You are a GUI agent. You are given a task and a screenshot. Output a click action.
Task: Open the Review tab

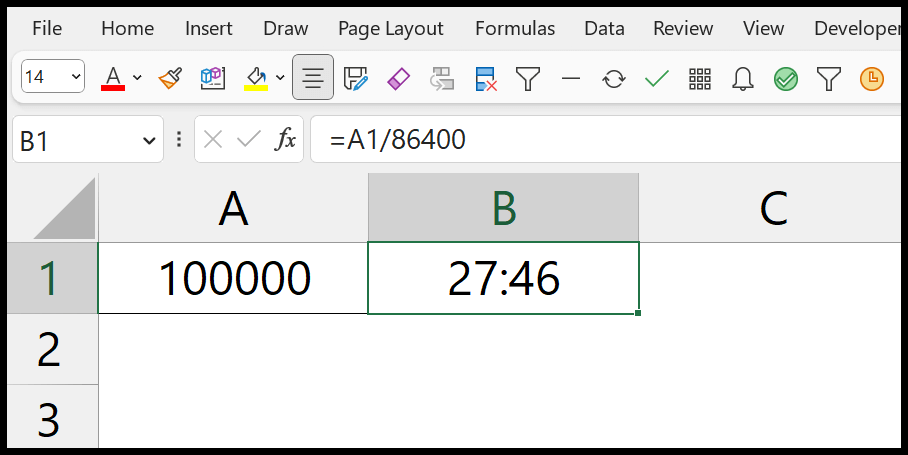point(683,28)
